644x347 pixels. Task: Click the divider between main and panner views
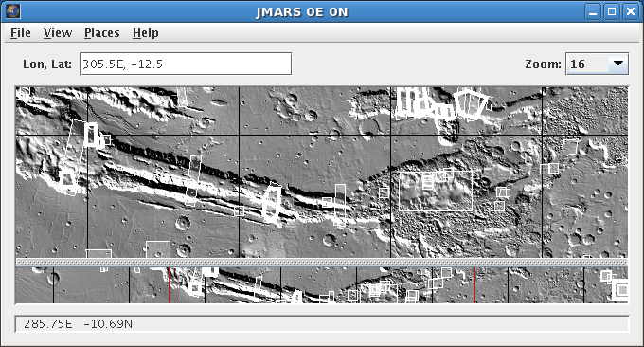click(x=322, y=263)
